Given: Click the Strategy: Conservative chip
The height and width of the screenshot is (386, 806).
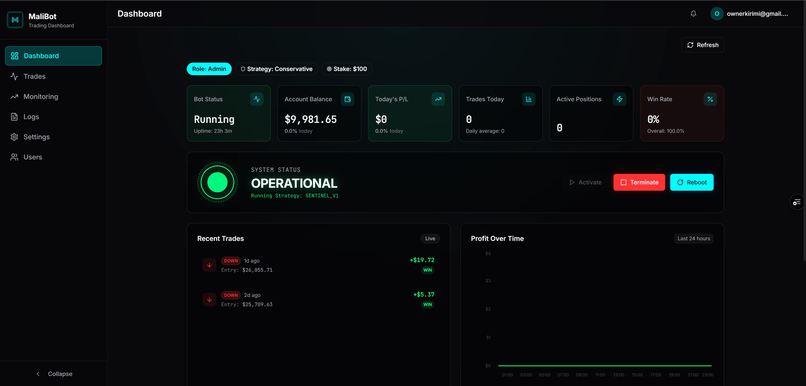Looking at the screenshot, I should click(x=277, y=69).
